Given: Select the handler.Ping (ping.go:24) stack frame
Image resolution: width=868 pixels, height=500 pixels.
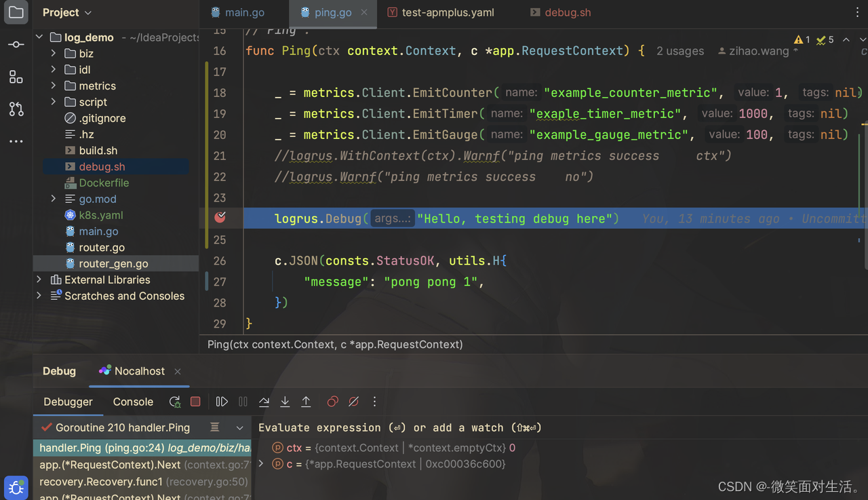Looking at the screenshot, I should (142, 448).
